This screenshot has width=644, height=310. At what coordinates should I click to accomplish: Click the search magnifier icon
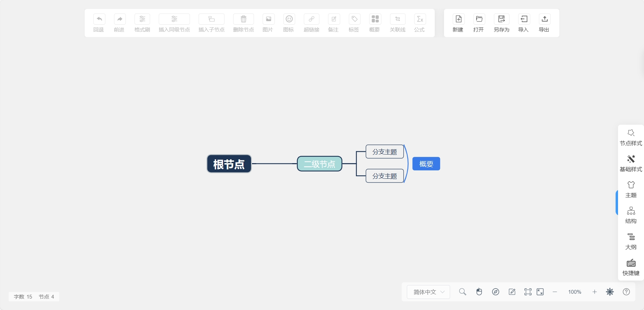coord(463,292)
